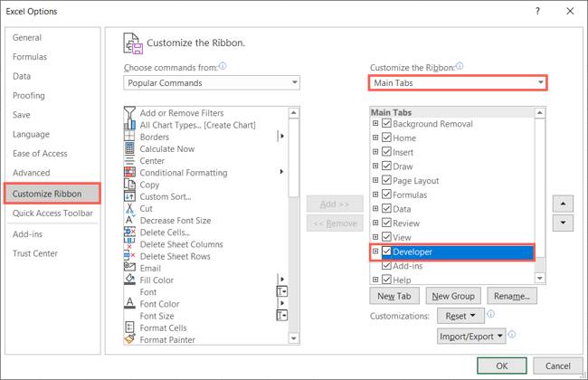
Task: Open the Popular Commands dropdown
Action: click(212, 83)
